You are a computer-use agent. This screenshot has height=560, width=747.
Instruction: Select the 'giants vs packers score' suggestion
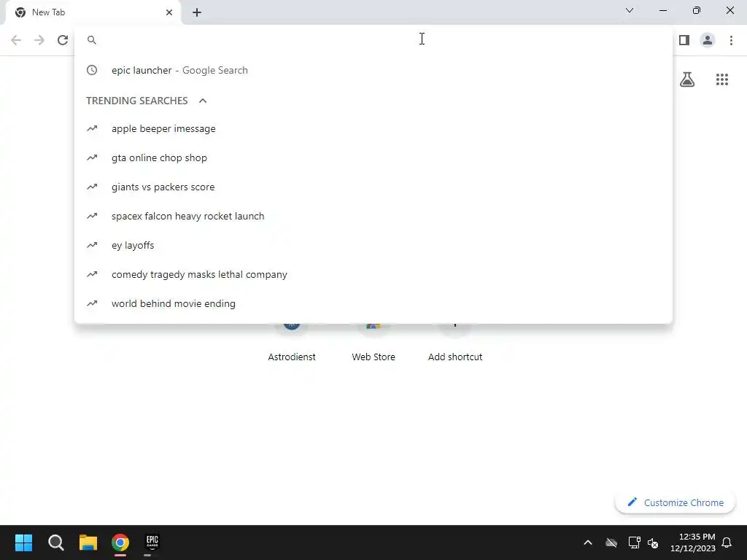coord(373,187)
